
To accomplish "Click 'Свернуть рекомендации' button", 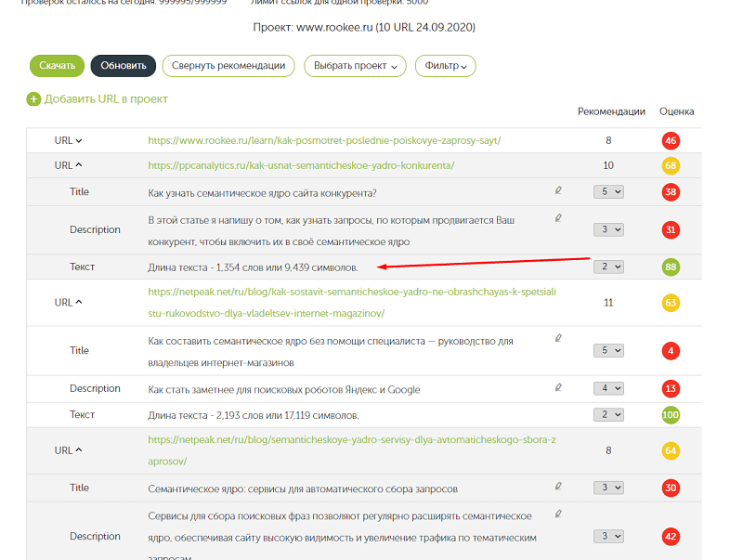I will [x=228, y=66].
